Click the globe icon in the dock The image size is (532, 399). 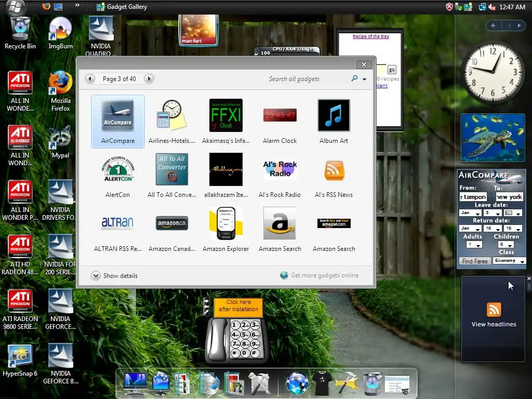[297, 383]
